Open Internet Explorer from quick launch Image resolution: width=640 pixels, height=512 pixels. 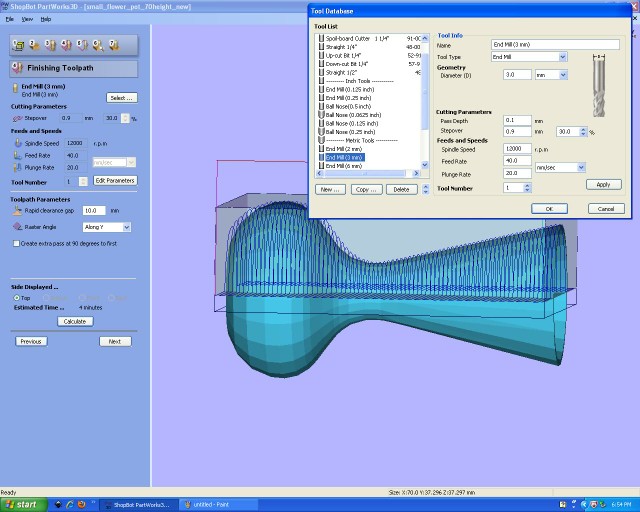tap(70, 505)
